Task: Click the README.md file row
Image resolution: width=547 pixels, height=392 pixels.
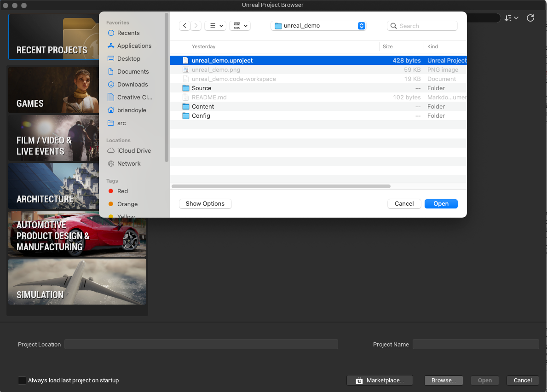Action: pos(318,97)
